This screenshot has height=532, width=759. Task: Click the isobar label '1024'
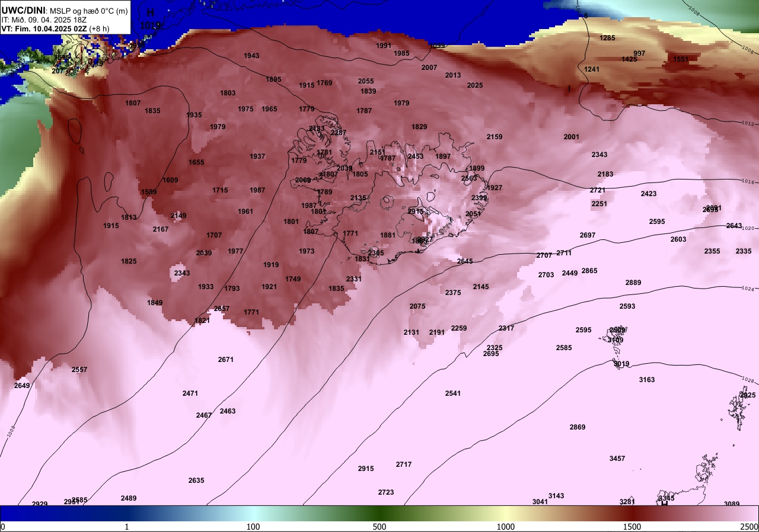pos(748,289)
